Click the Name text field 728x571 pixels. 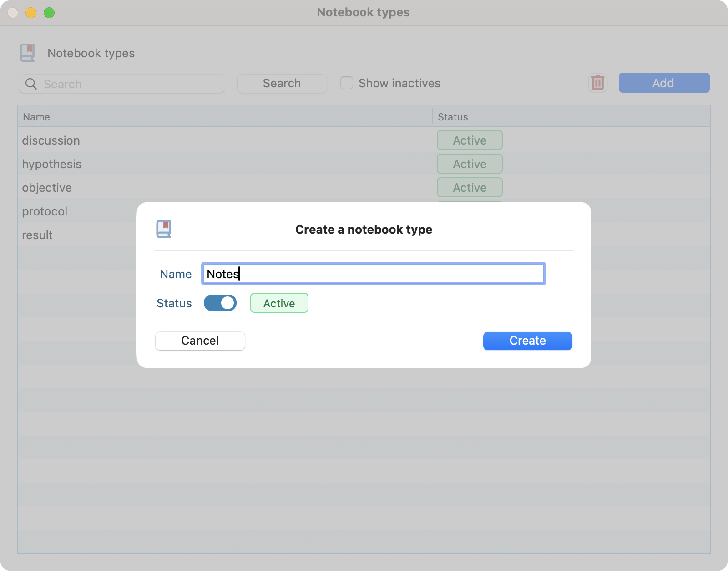coord(373,274)
